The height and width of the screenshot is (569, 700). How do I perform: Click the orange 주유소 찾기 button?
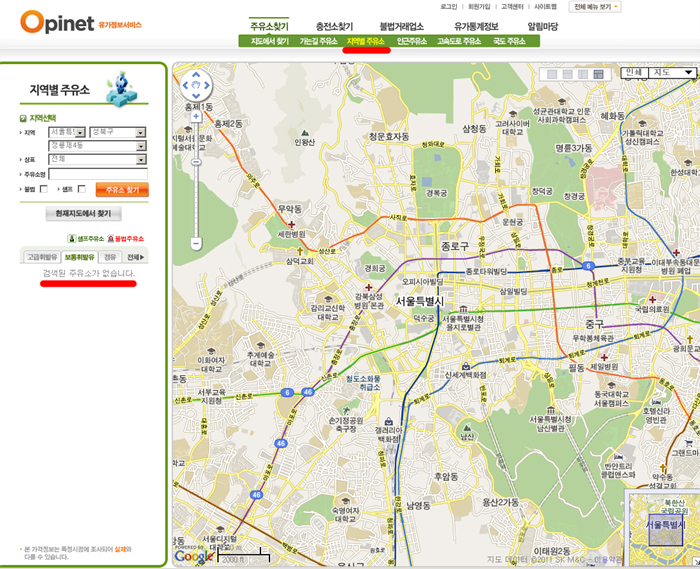tap(122, 190)
